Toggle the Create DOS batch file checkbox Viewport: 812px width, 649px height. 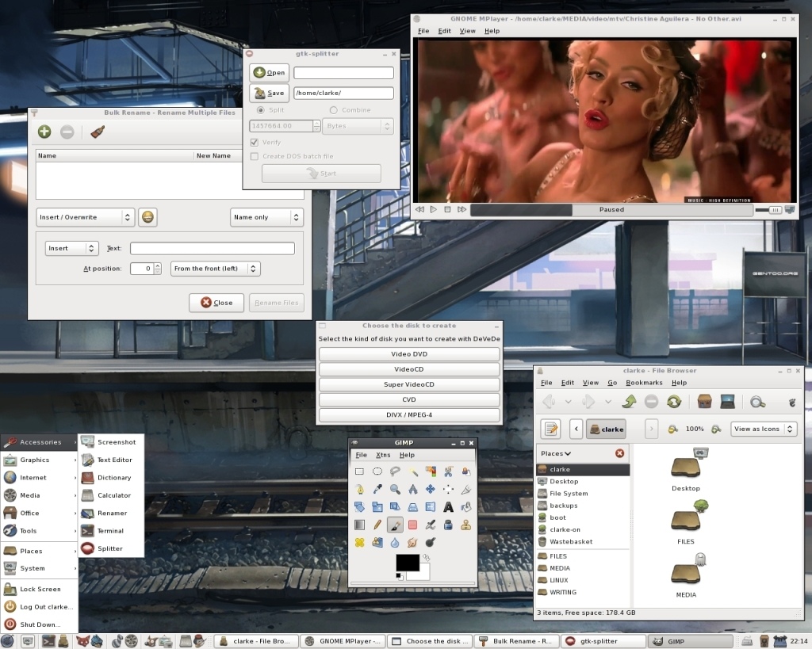[x=255, y=156]
